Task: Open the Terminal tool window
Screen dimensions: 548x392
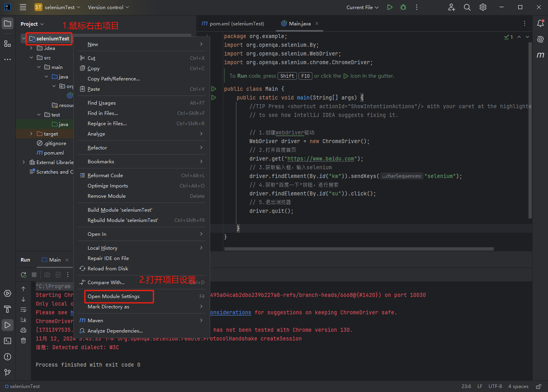Action: coord(8,341)
